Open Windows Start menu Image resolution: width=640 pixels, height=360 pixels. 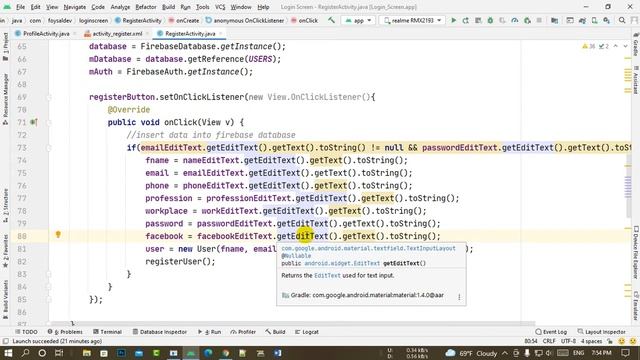pyautogui.click(x=8, y=353)
